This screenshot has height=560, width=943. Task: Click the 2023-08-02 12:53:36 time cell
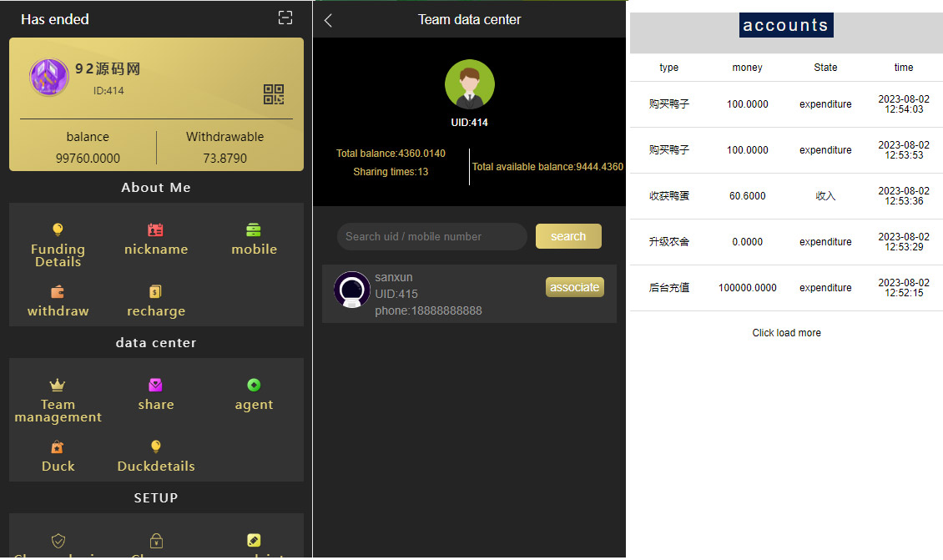pyautogui.click(x=903, y=196)
